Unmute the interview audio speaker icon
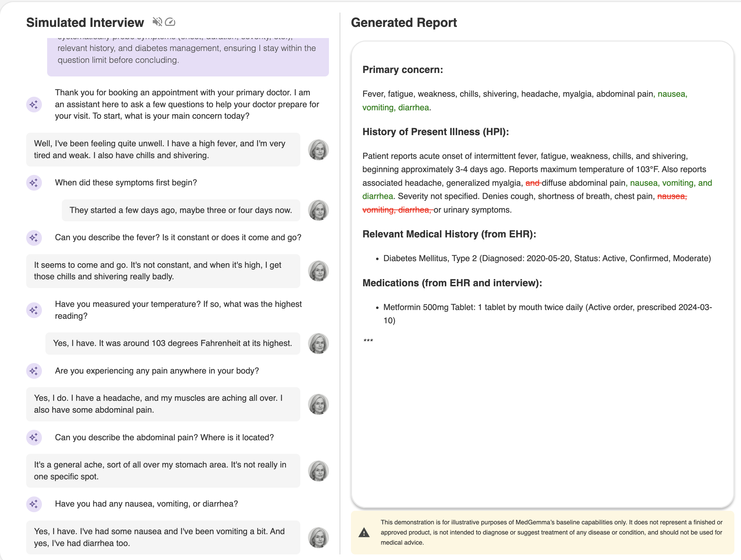 tap(157, 22)
